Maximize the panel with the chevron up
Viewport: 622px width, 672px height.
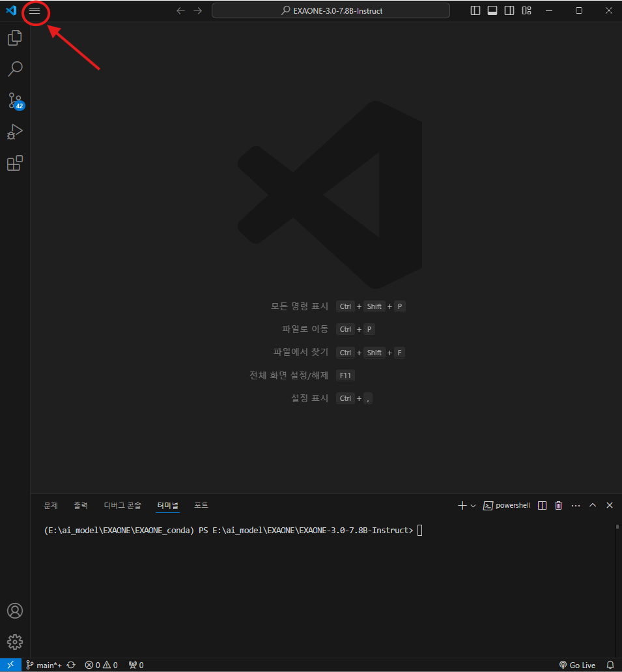point(593,505)
